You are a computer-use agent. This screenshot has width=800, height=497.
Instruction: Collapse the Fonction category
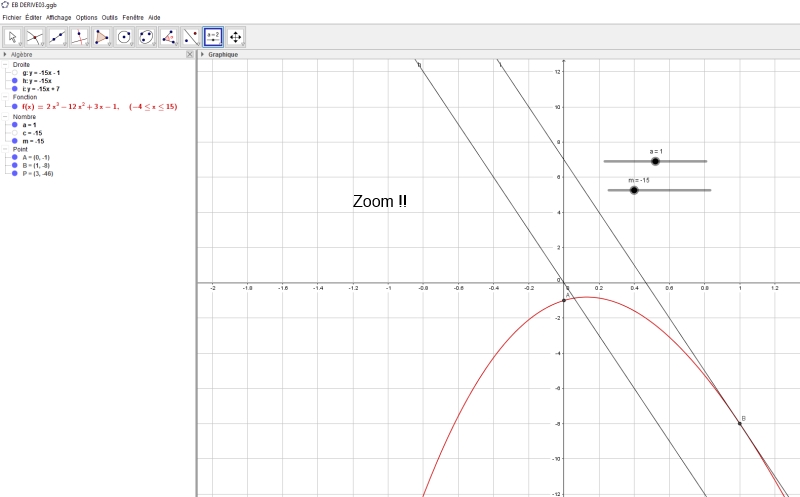coord(5,97)
